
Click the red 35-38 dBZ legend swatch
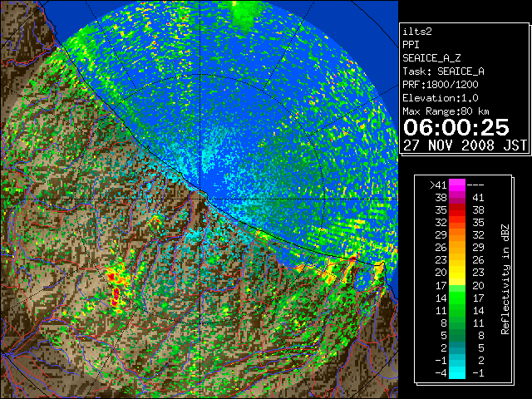coord(457,210)
